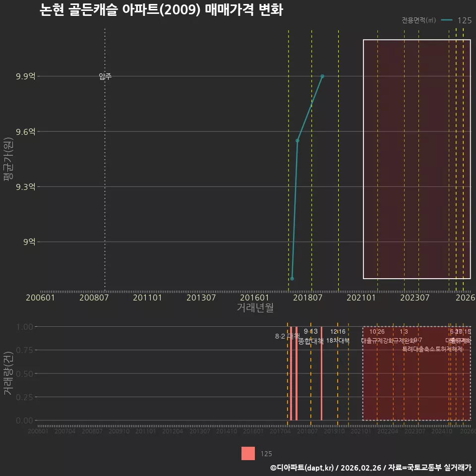Click 200704 on the volume chart x-axis
The image size is (476, 476).
coord(64,431)
